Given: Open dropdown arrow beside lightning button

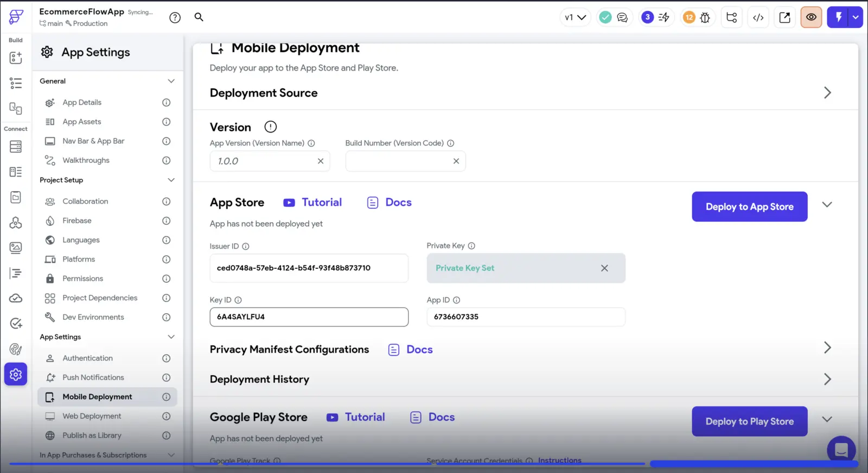Looking at the screenshot, I should coord(856,17).
